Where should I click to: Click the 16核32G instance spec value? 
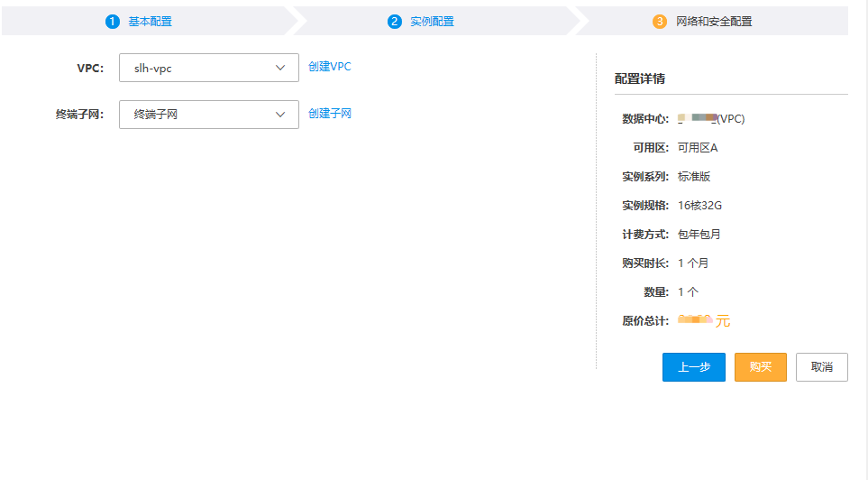coord(699,206)
